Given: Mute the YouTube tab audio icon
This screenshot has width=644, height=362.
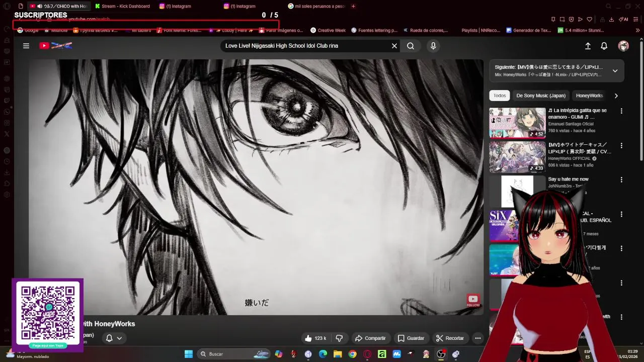Looking at the screenshot, I should (x=39, y=6).
